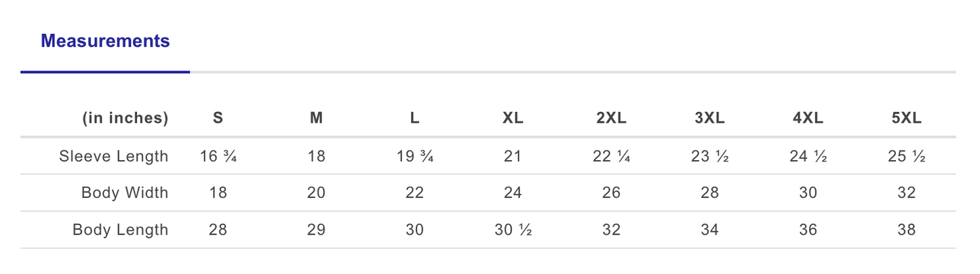This screenshot has width=980, height=274.
Task: Open the Measurements tab
Action: 105,41
